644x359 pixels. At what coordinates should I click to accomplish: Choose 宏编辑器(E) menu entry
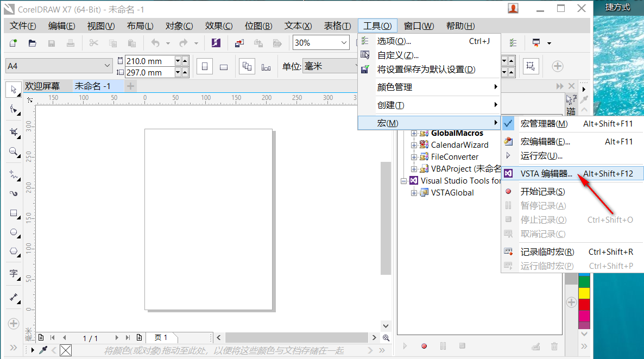coord(572,142)
